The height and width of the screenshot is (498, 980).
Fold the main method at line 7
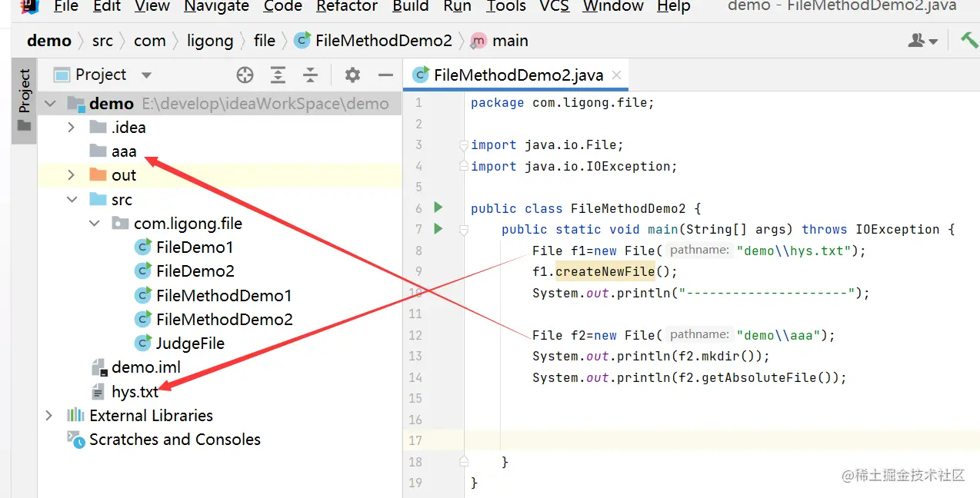coord(463,229)
